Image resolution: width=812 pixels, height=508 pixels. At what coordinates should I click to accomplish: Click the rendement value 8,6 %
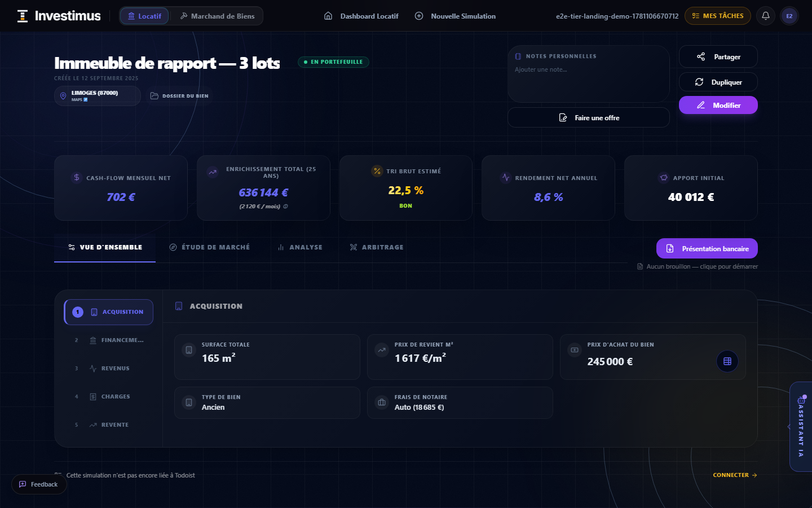[x=549, y=197]
